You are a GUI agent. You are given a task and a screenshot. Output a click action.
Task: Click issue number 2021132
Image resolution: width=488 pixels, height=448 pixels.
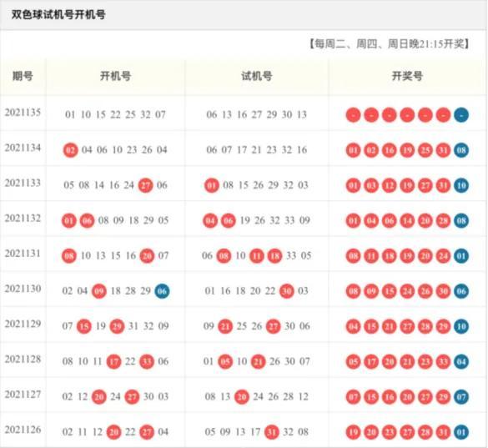click(23, 219)
